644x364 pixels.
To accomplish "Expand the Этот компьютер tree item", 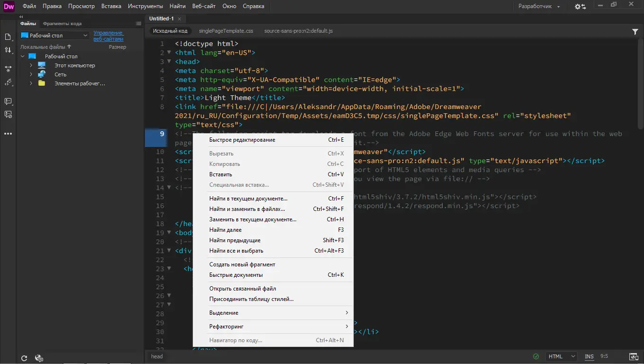I will click(x=30, y=65).
